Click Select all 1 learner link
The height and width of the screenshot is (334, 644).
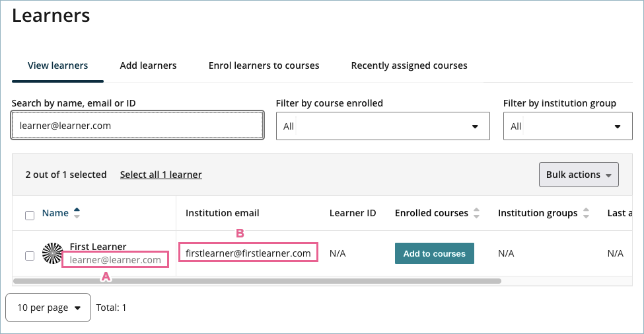click(161, 175)
